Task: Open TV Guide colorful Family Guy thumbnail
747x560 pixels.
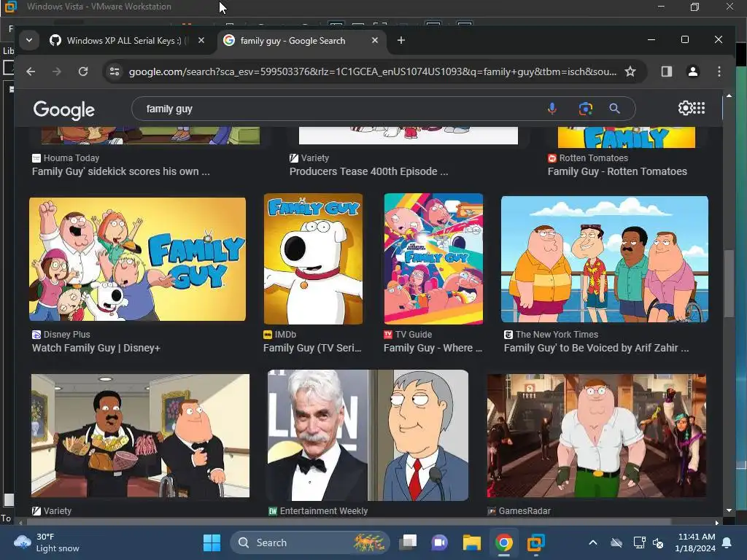Action: (x=433, y=259)
